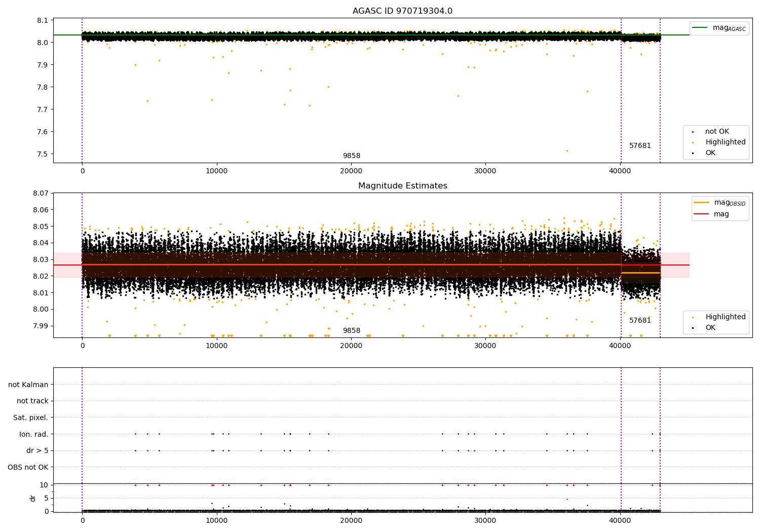Click the 7.5 y-axis tick label

[x=43, y=154]
